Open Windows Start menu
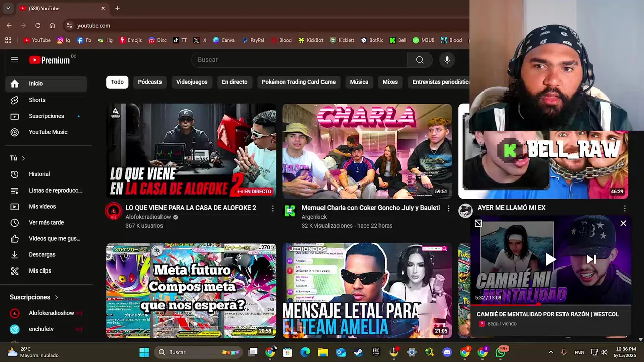 coord(144,352)
